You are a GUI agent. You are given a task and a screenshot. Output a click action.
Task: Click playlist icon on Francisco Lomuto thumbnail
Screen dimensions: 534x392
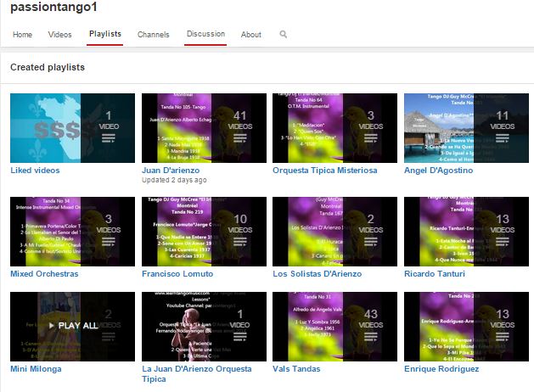(x=239, y=242)
